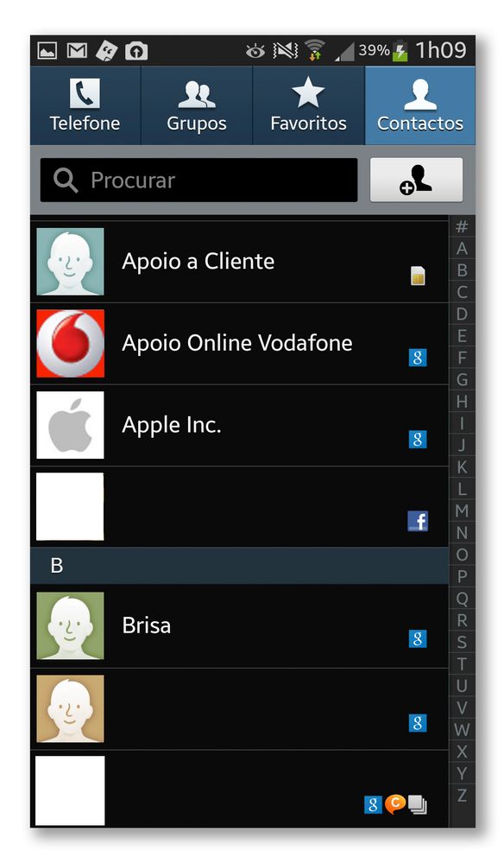Viewport: 504px width, 863px height.
Task: Open Apoio Online Vodafone contact
Action: coord(239,344)
